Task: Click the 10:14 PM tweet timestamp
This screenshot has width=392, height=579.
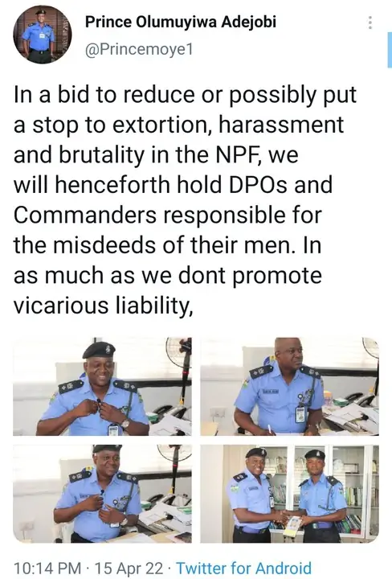Action: click(47, 568)
